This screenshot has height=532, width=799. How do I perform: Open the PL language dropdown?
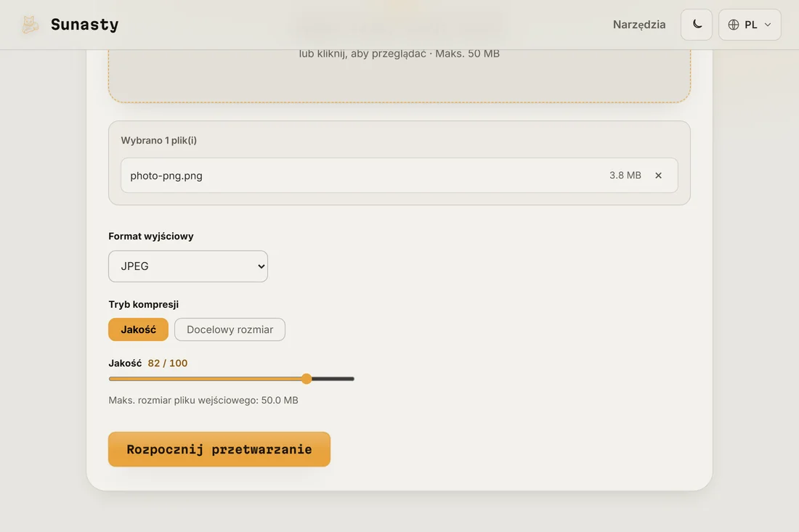(750, 25)
